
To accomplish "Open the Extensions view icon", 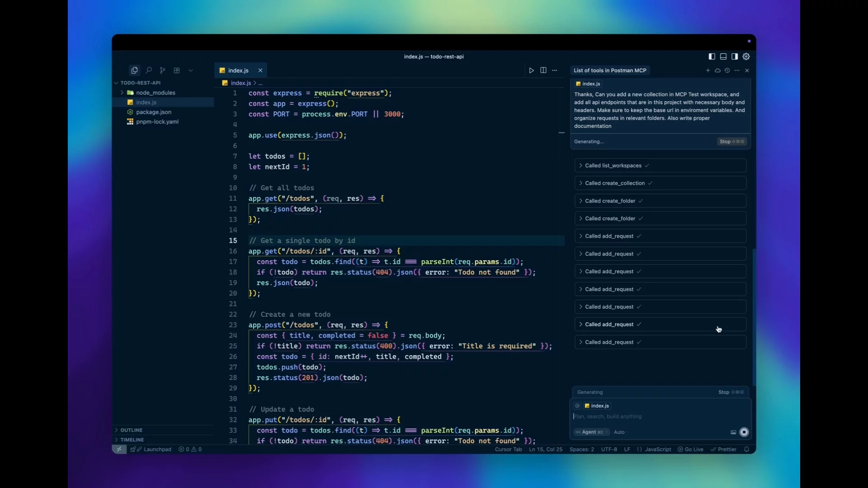I will (177, 70).
